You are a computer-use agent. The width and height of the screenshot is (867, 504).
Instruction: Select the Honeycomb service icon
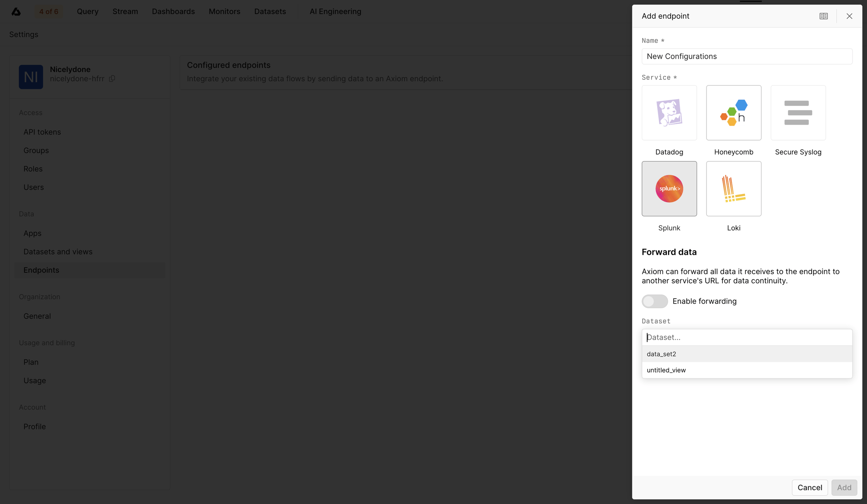(734, 113)
